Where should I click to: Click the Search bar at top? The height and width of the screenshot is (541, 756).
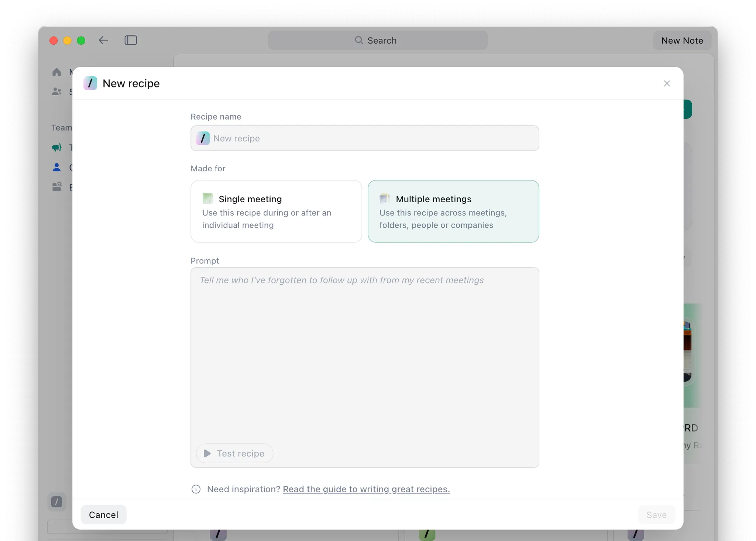378,40
